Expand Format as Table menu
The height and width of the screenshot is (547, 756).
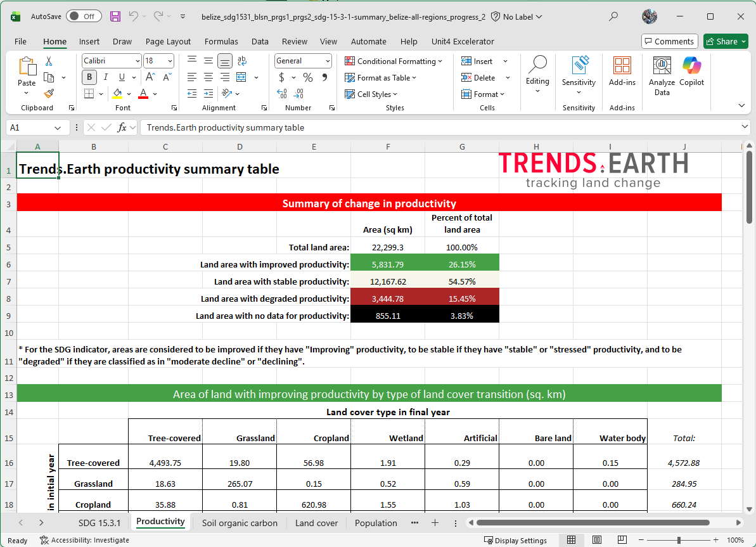click(x=380, y=78)
